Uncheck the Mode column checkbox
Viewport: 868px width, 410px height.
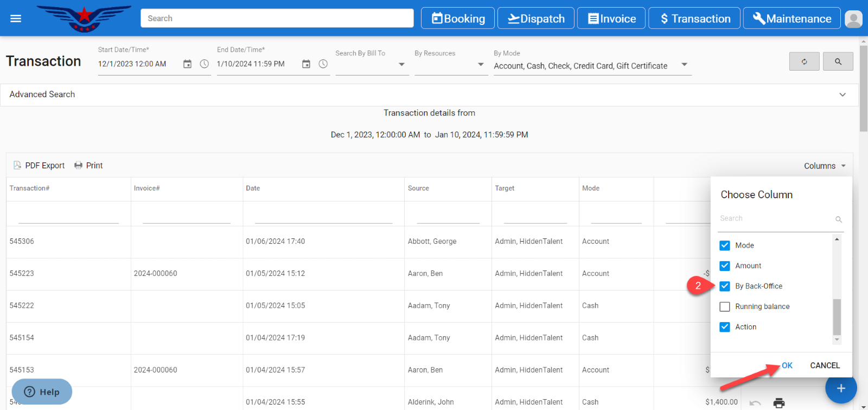click(x=725, y=245)
